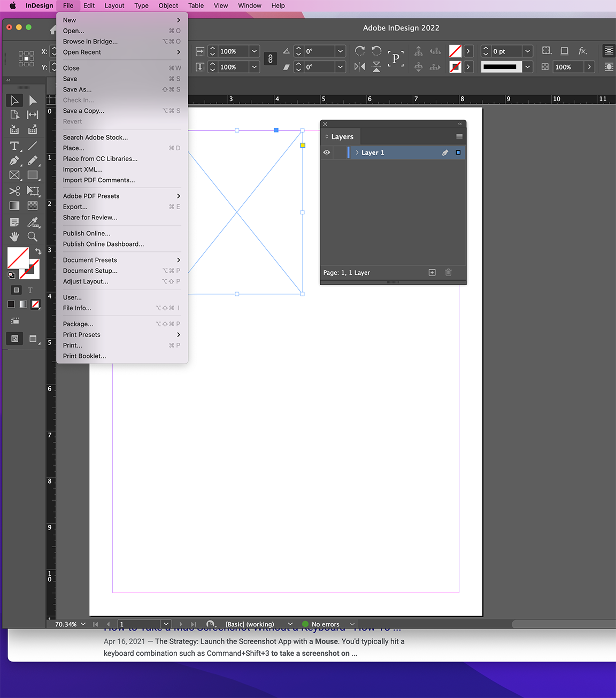Image resolution: width=616 pixels, height=698 pixels.
Task: Click the fx effects icon in options bar
Action: coord(583,51)
